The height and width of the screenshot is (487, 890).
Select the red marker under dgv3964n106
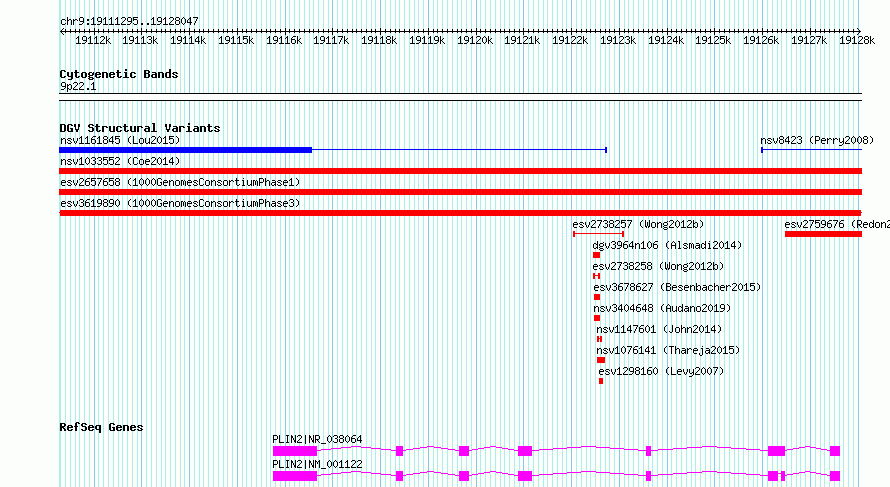597,255
